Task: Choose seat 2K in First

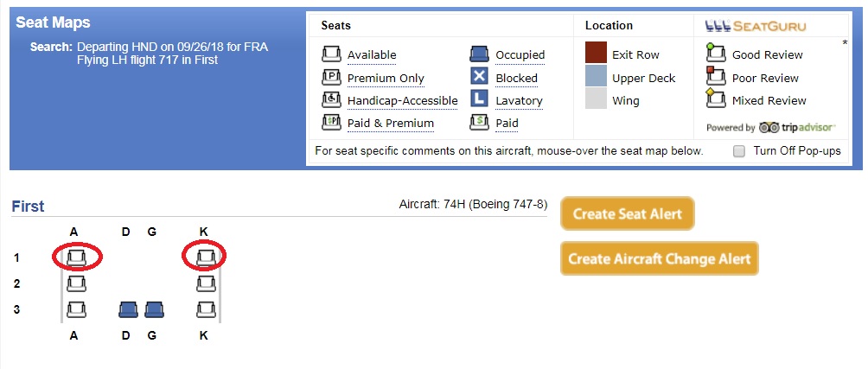Action: 207,283
